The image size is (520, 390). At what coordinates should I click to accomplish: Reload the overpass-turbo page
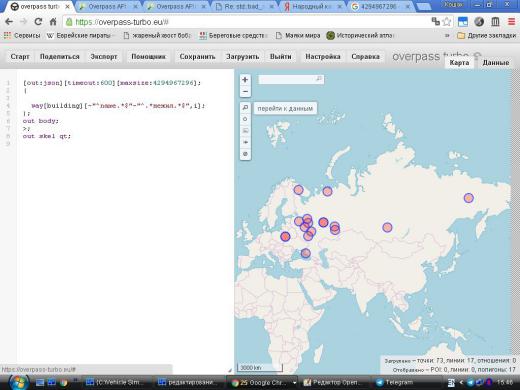38,22
